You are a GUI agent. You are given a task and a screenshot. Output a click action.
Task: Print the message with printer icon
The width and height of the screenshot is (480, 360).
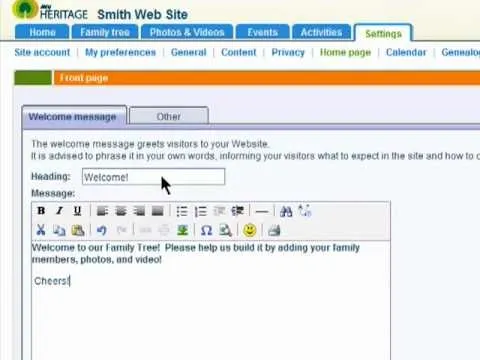pos(274,230)
